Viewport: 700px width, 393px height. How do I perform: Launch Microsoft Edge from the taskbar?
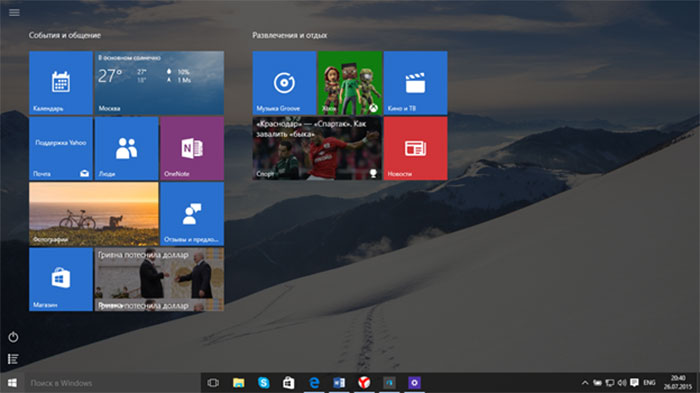coord(314,383)
